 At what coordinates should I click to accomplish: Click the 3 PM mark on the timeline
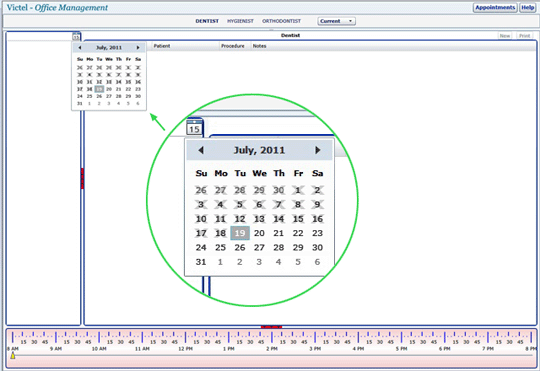(x=315, y=349)
